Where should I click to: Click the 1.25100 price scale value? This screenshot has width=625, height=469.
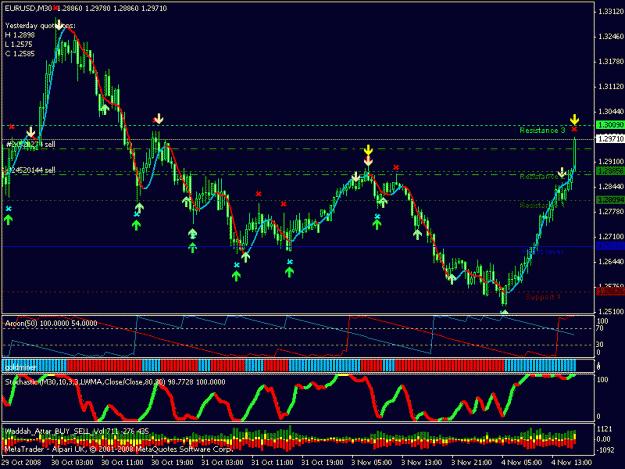click(611, 311)
